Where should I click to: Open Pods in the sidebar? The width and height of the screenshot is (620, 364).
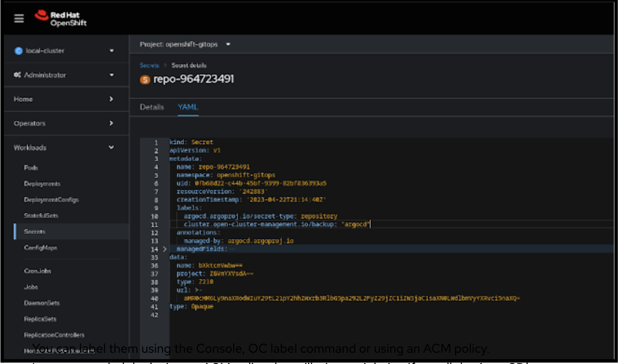pos(31,168)
